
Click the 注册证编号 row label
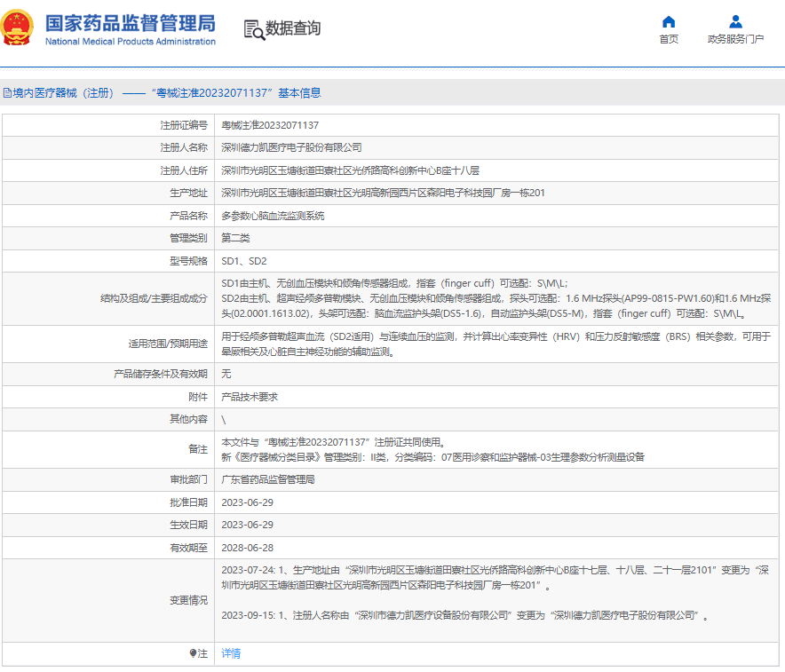tap(183, 125)
